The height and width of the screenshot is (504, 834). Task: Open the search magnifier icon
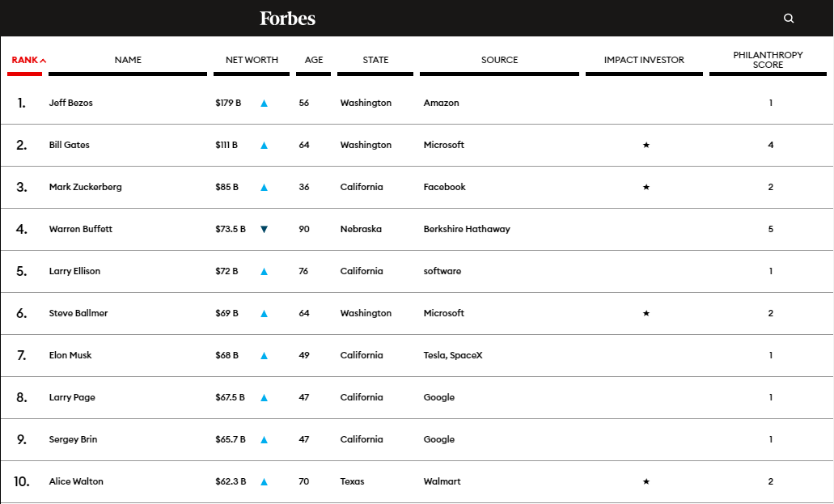tap(789, 18)
